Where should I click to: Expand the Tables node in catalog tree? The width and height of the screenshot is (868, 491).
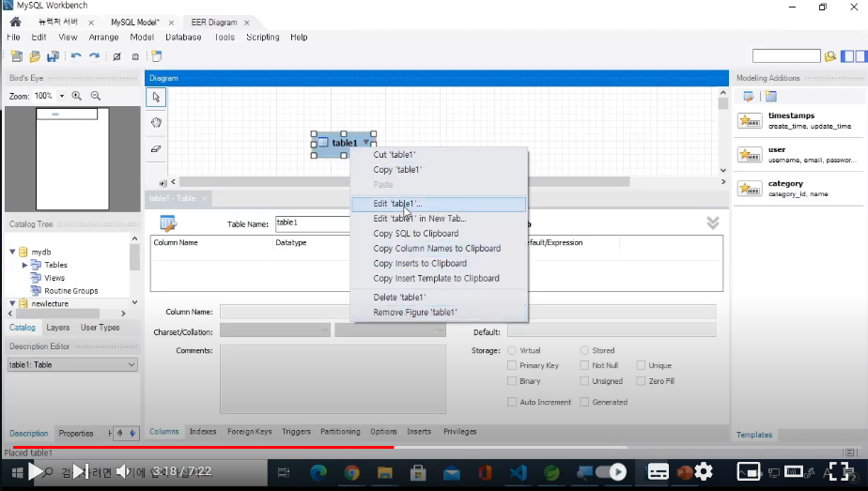pyautogui.click(x=24, y=265)
